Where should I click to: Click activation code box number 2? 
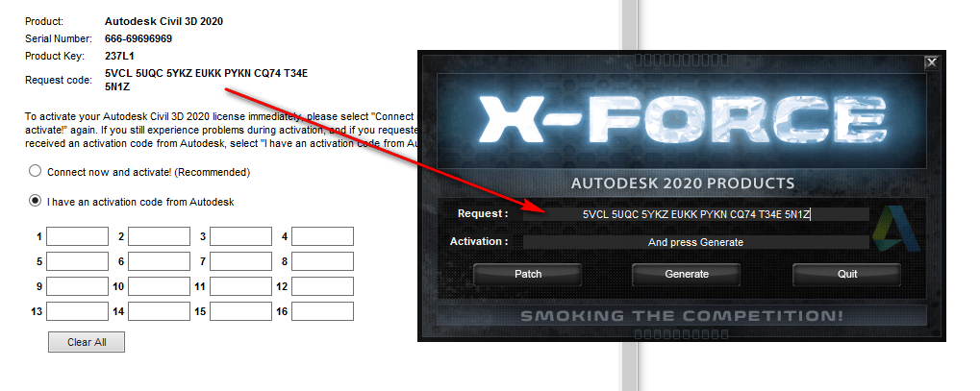[x=160, y=236]
